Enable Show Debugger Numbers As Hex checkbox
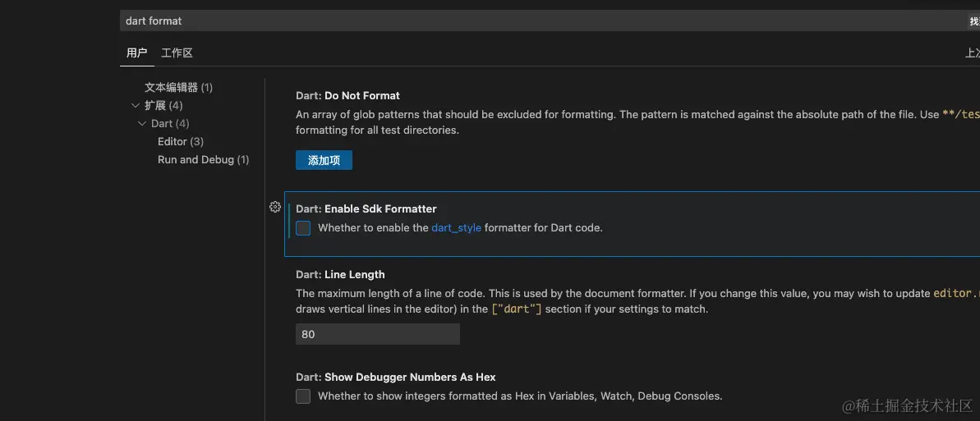The width and height of the screenshot is (980, 421). [303, 396]
